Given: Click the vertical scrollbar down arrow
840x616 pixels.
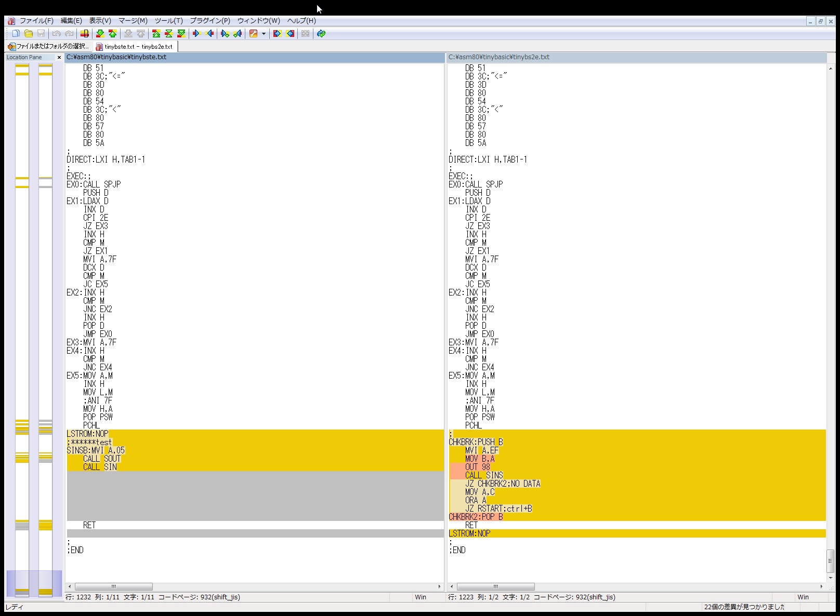Looking at the screenshot, I should tap(831, 578).
